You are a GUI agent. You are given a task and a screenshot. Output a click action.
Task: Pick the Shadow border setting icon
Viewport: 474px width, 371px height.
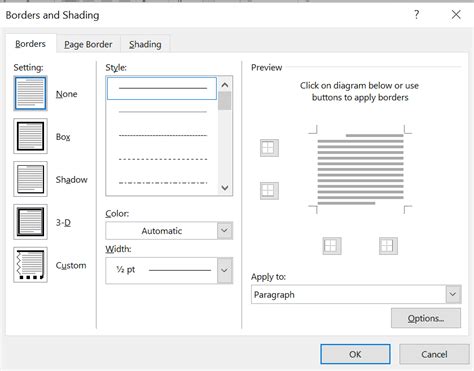pyautogui.click(x=30, y=179)
